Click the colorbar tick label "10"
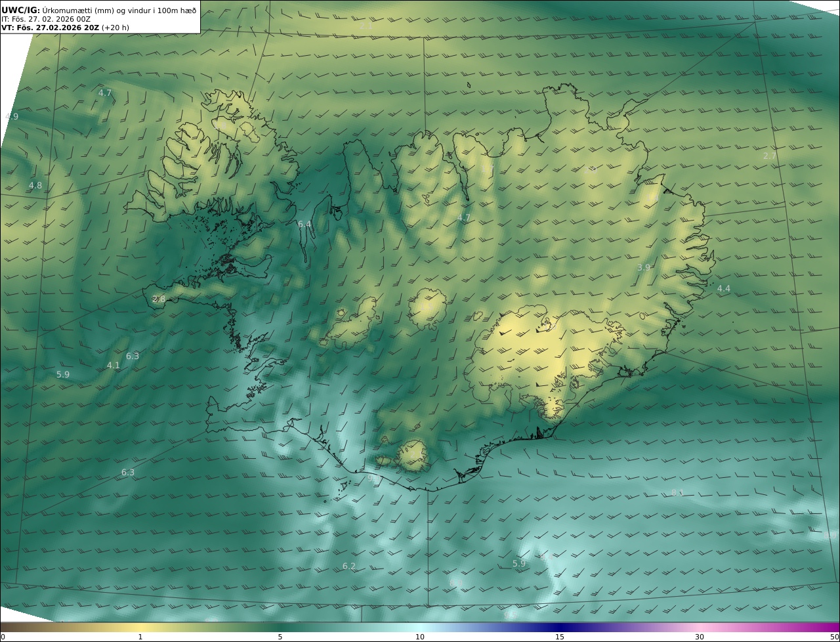Image resolution: width=840 pixels, height=642 pixels. 420,637
